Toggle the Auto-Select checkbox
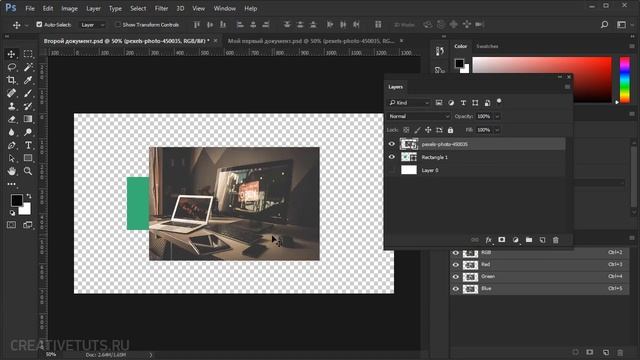This screenshot has width=640, height=360. 39,24
